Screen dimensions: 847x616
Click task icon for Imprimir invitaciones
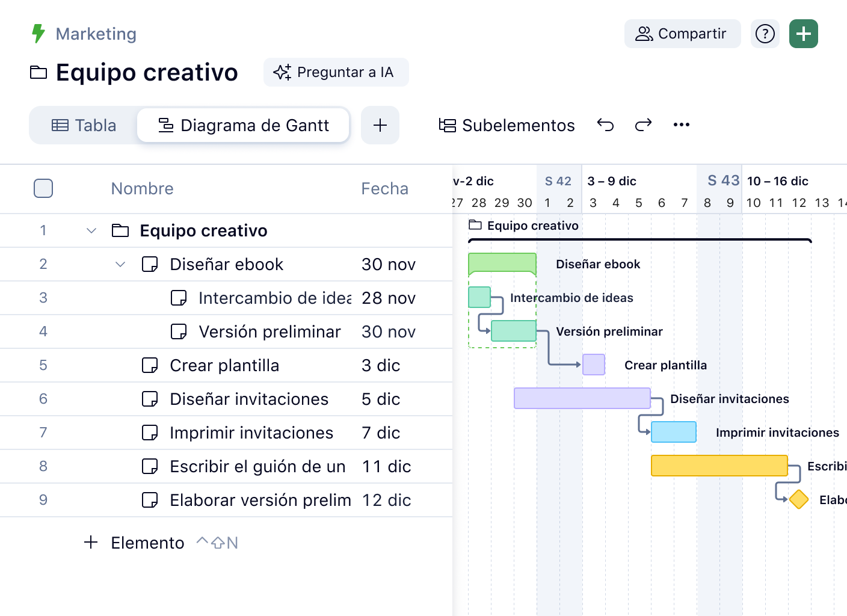tap(150, 433)
